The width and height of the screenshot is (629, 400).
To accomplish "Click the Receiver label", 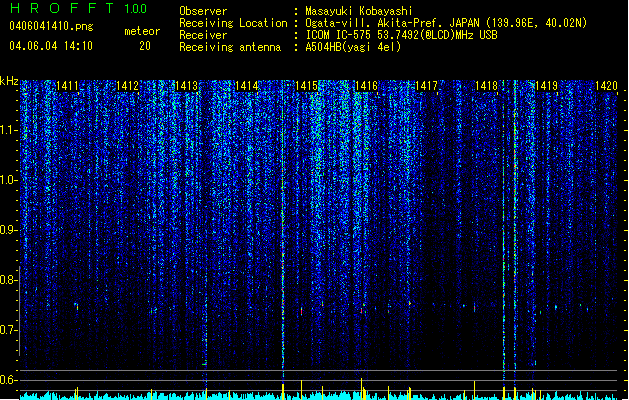I will point(203,35).
